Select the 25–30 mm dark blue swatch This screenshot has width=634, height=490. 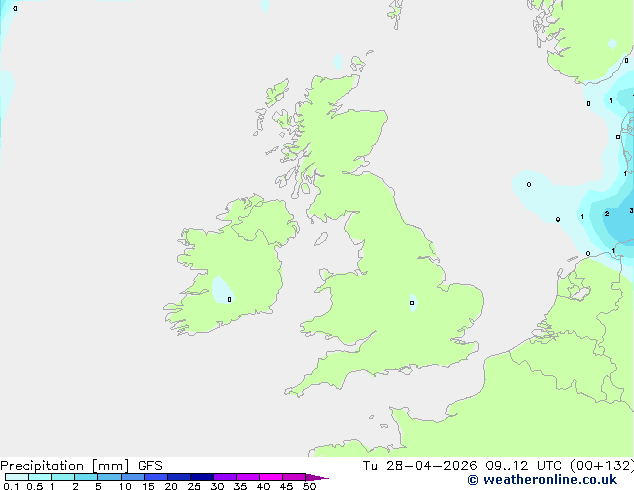201,477
